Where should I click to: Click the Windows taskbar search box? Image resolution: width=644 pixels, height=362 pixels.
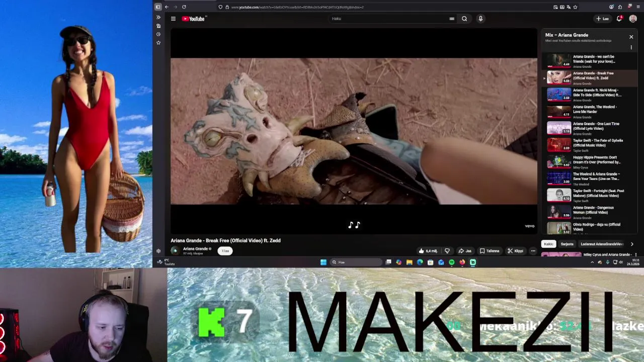pos(356,262)
